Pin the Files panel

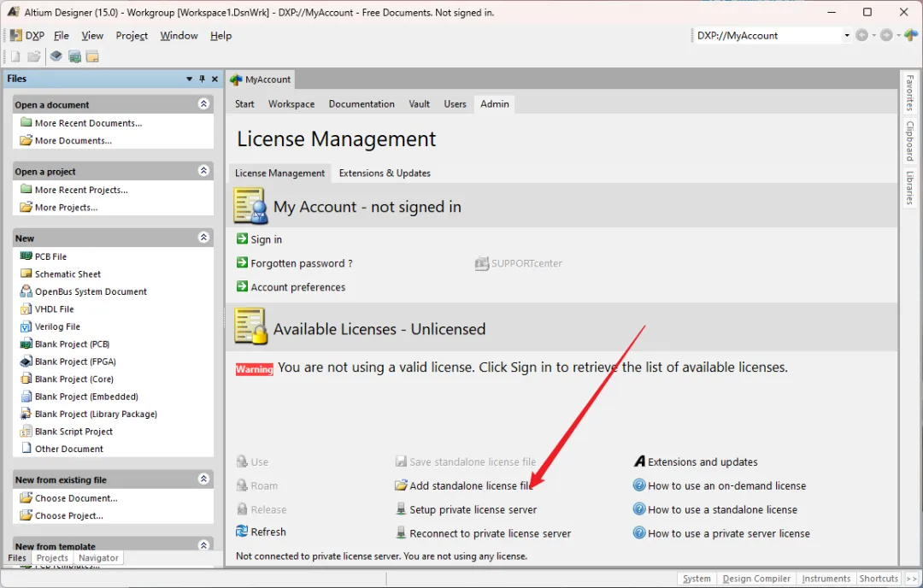(x=202, y=79)
